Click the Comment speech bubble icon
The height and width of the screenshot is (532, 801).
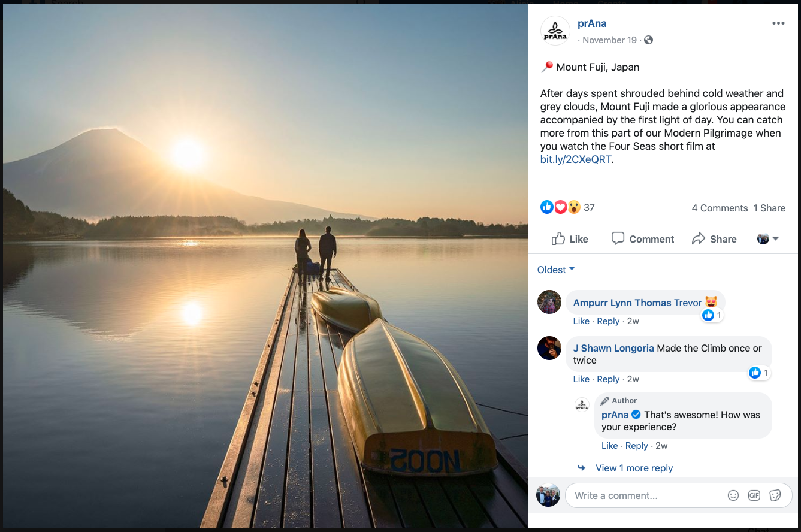[618, 238]
